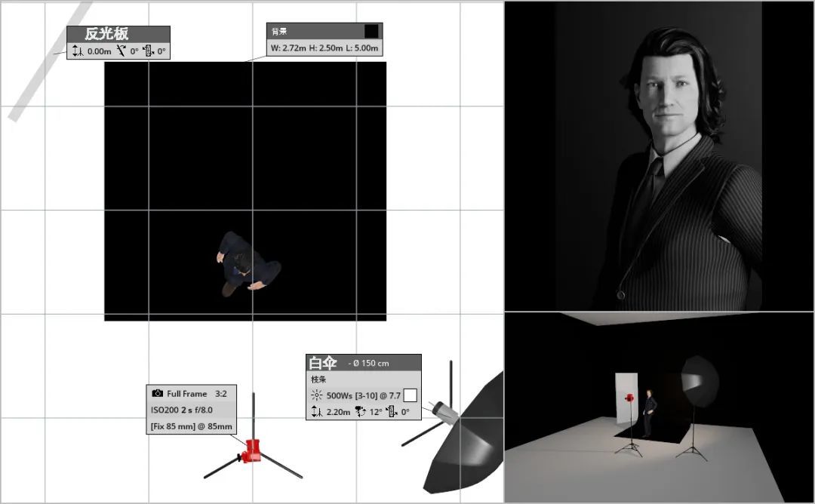
Task: Select the 白伞 white umbrella label title
Action: [323, 363]
